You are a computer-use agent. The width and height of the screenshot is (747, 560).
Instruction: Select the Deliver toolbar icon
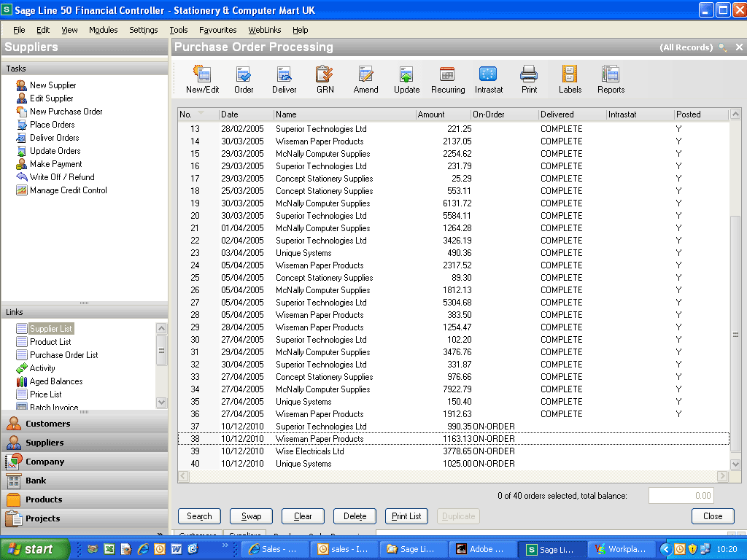285,79
